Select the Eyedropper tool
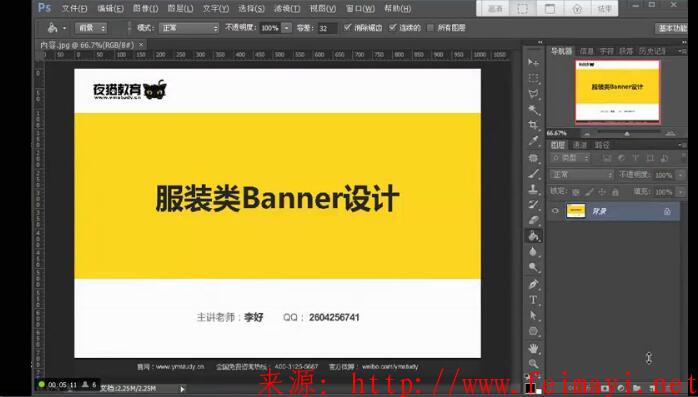The width and height of the screenshot is (698, 397). (533, 141)
